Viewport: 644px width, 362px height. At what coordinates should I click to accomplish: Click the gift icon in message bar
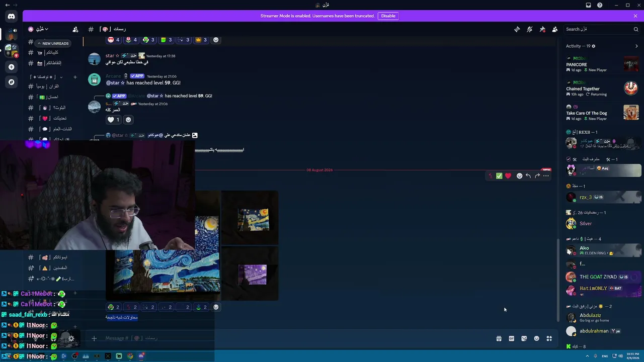499,338
